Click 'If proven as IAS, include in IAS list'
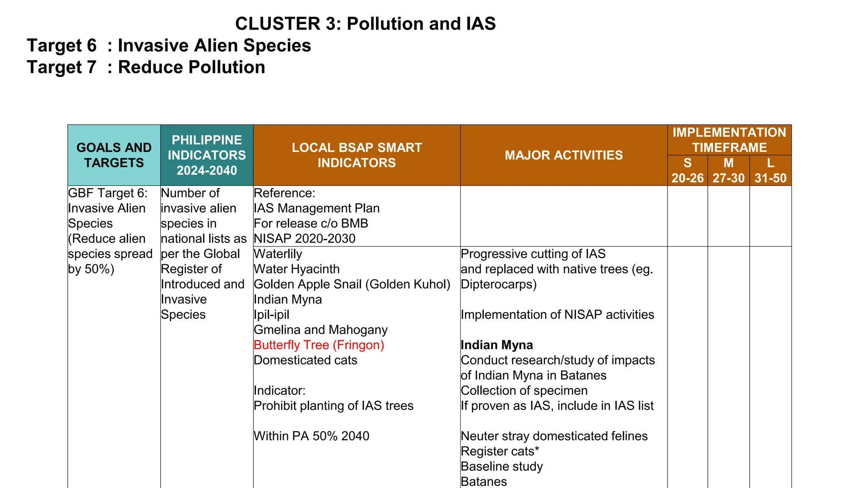Image resolution: width=868 pixels, height=488 pixels. coord(557,406)
